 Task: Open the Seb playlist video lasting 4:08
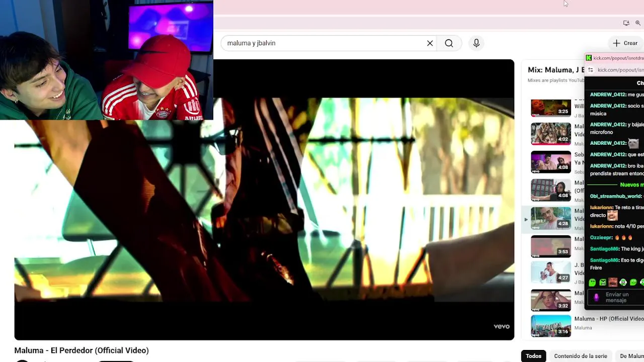(x=551, y=162)
